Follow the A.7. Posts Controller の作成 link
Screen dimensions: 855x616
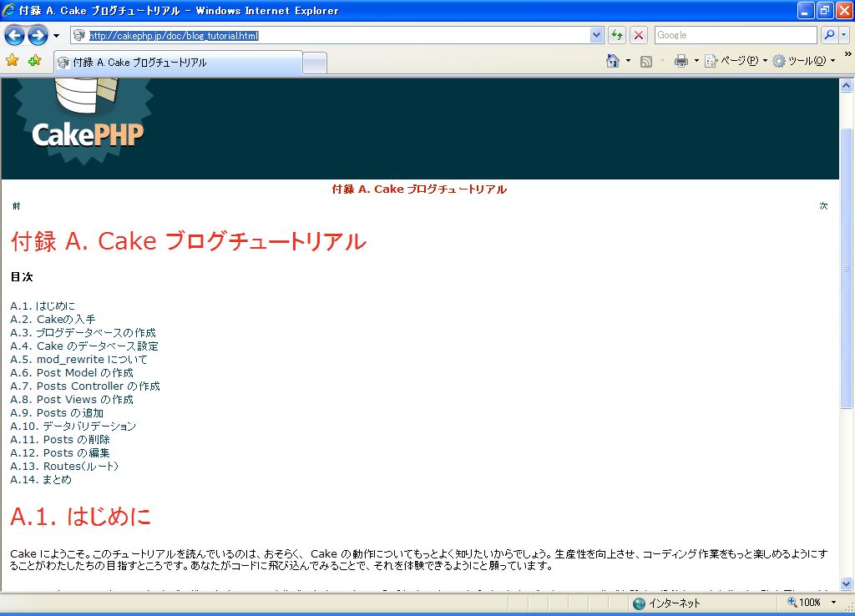pyautogui.click(x=84, y=386)
